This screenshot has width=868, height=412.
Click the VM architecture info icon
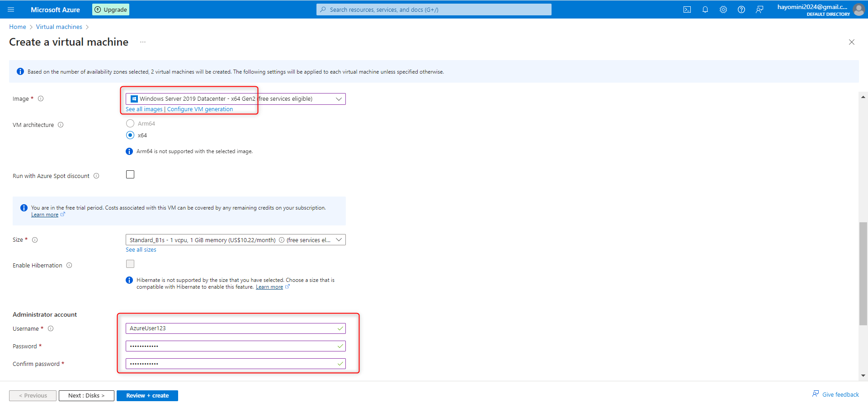point(61,125)
